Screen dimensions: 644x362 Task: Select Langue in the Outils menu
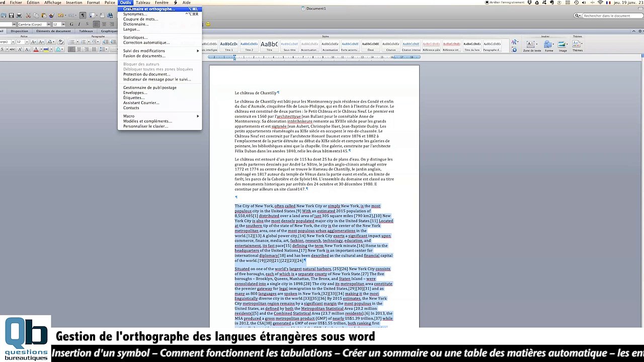pos(160,29)
